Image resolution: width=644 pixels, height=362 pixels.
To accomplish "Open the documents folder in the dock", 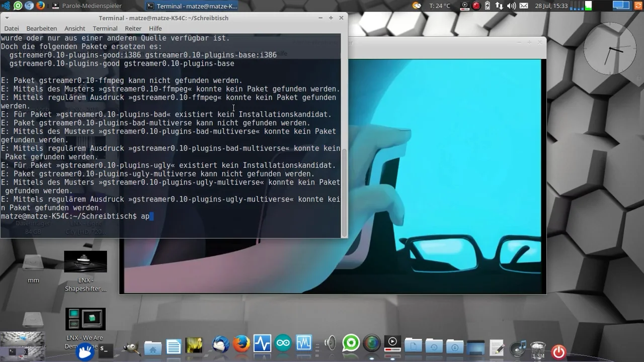I will [x=413, y=345].
